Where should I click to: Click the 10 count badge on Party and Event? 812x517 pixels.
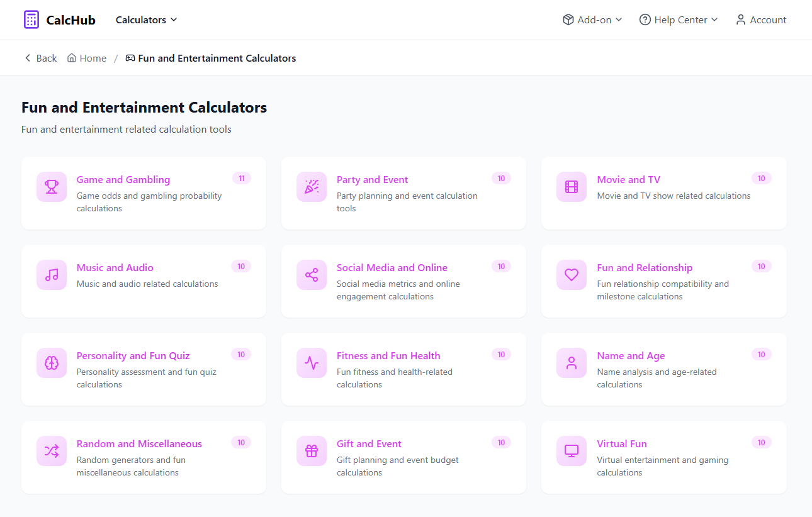click(x=501, y=178)
